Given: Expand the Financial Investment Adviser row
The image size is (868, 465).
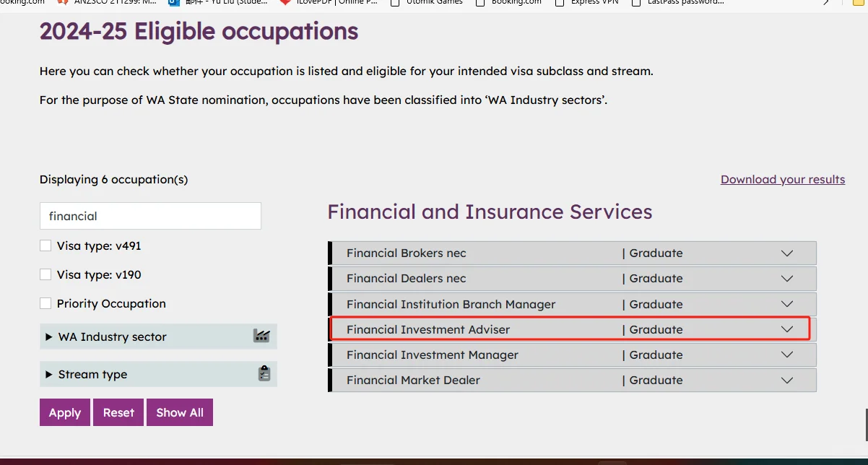Looking at the screenshot, I should [572, 329].
